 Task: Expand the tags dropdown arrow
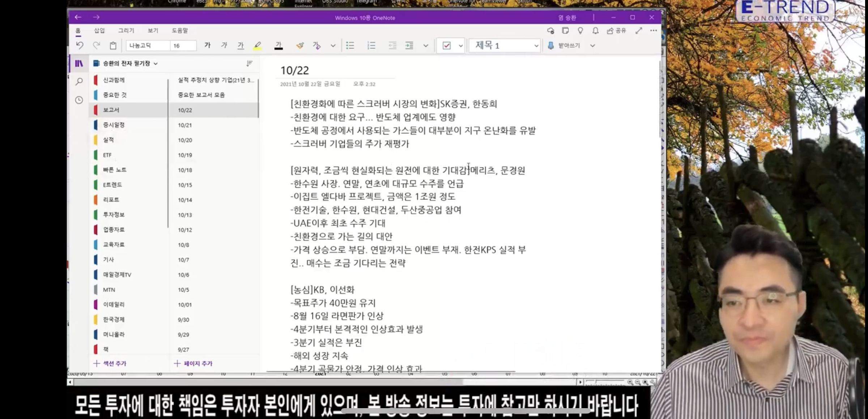click(x=460, y=46)
